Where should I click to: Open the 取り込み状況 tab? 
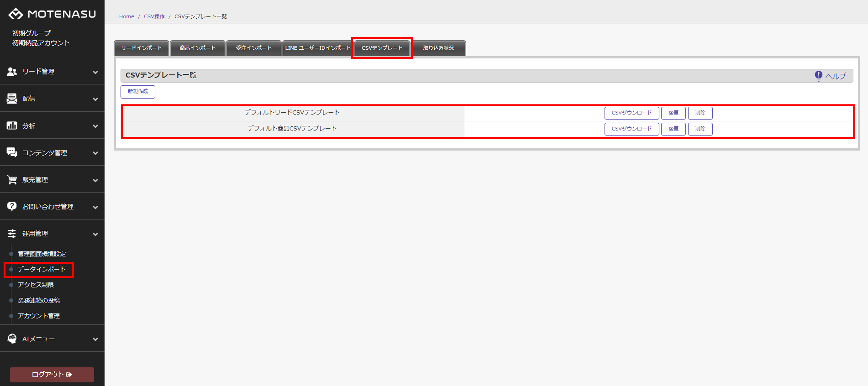pyautogui.click(x=438, y=48)
